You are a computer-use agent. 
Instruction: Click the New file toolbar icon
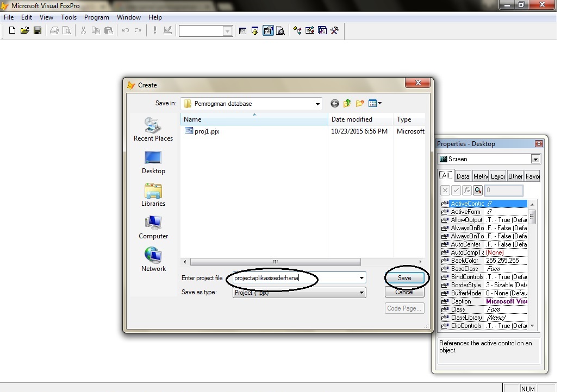[12, 31]
